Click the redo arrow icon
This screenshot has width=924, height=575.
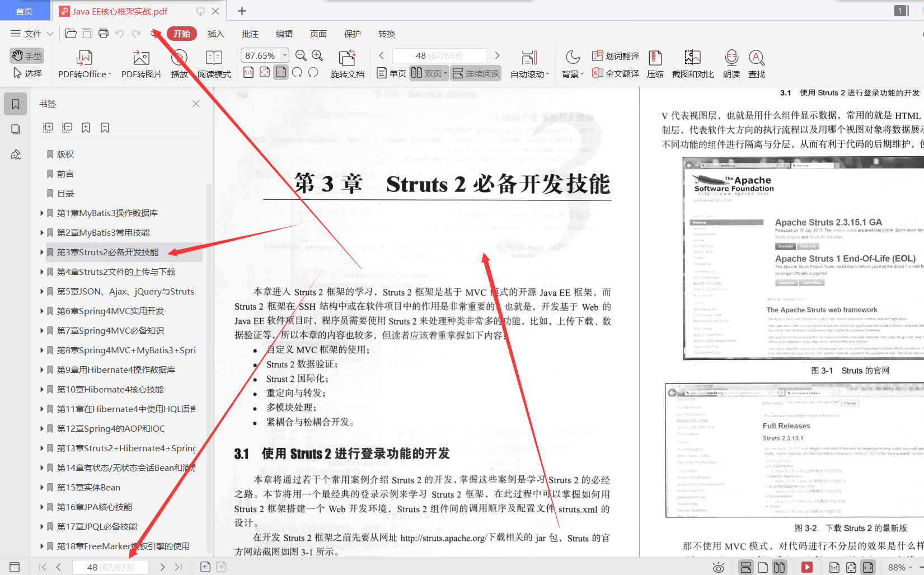pos(136,34)
